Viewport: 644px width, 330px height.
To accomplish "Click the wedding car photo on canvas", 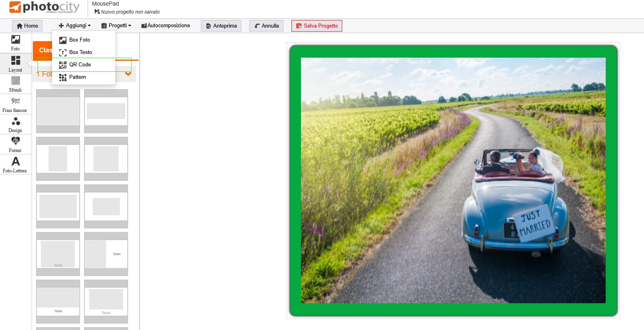I will click(x=453, y=180).
